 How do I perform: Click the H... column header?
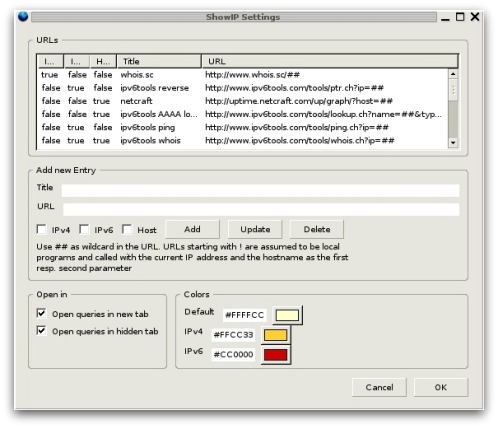(x=103, y=61)
